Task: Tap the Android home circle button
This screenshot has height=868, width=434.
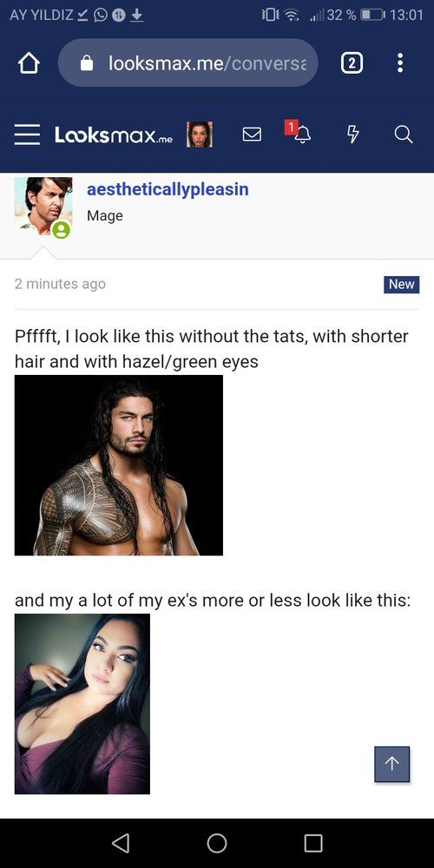Action: (217, 843)
